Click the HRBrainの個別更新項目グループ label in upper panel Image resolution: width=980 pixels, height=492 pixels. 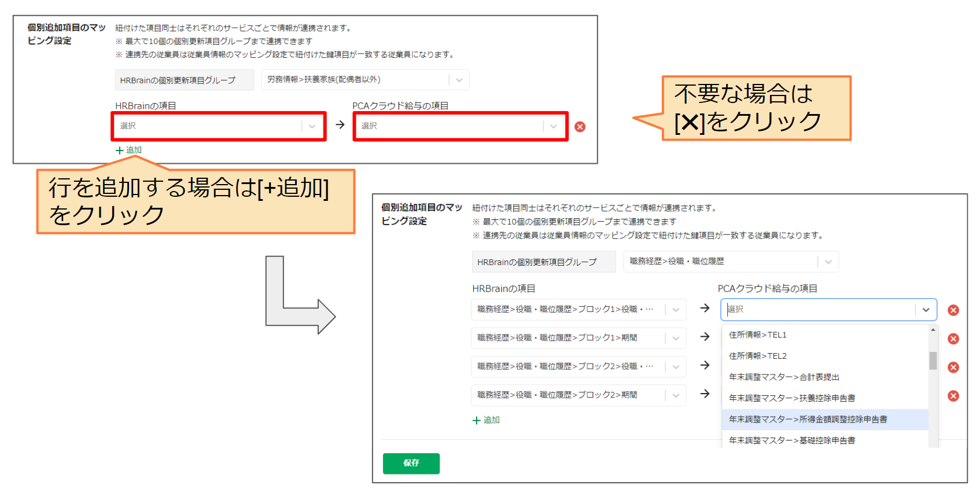185,80
